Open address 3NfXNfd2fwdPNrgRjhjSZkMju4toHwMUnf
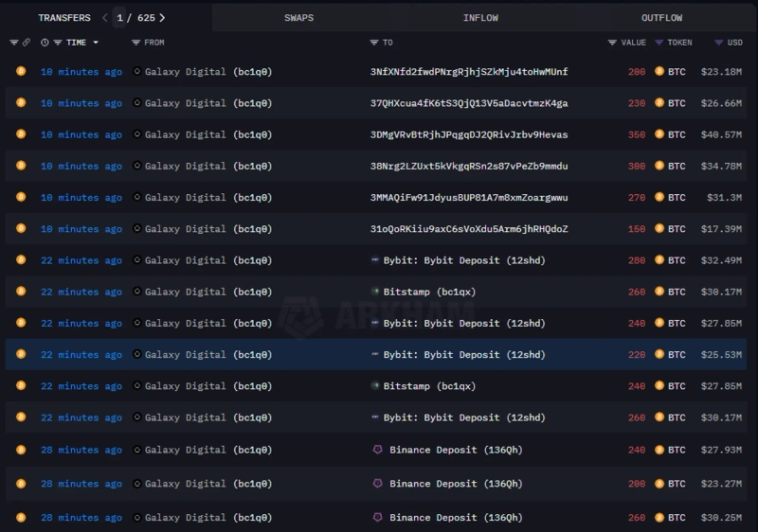758x532 pixels. [x=469, y=72]
